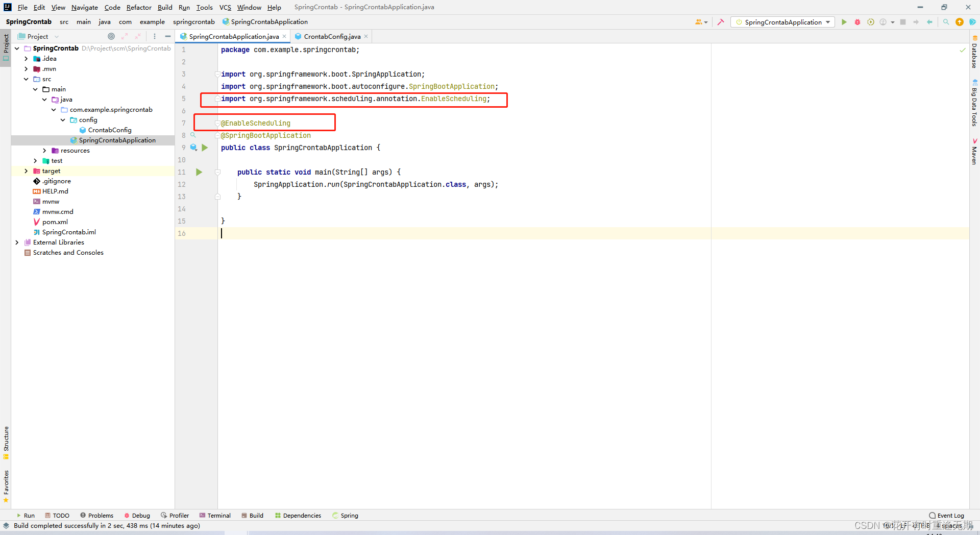Select HELP.md file in project tree
Viewport: 980px width, 535px height.
[x=55, y=191]
